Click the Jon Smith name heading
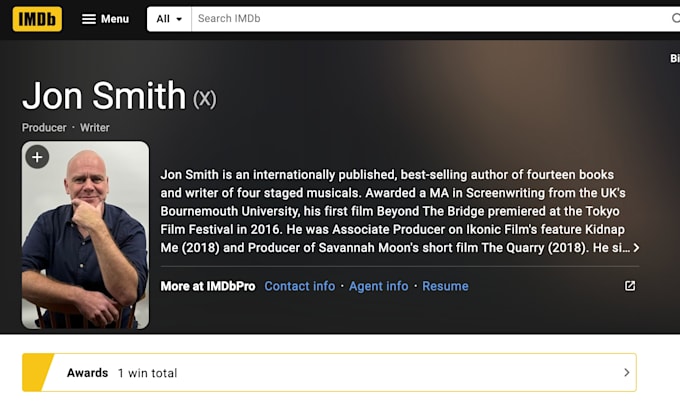680x404 pixels. (104, 96)
